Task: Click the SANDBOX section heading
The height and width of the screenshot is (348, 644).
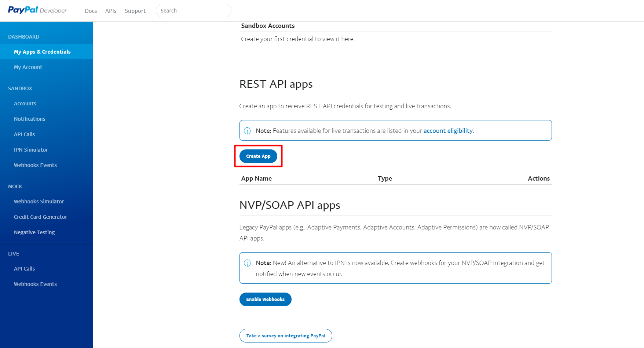Action: point(20,88)
